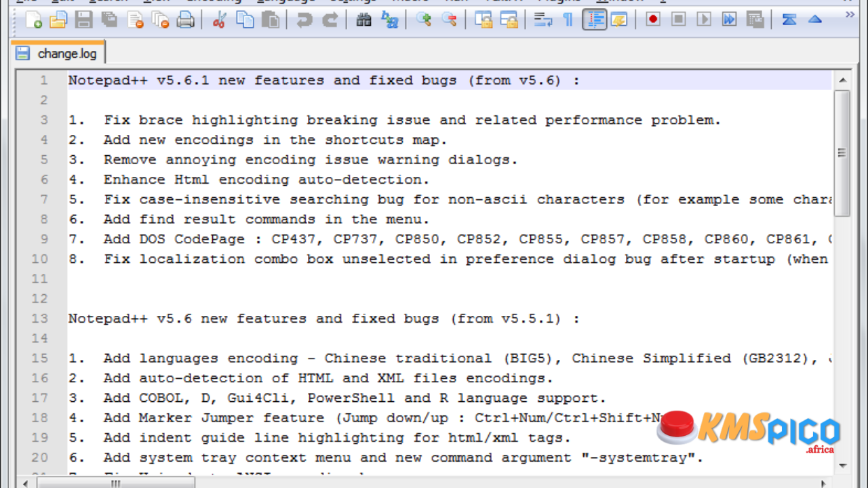Click the vertical scrollbar thumb
The image size is (868, 488).
842,153
